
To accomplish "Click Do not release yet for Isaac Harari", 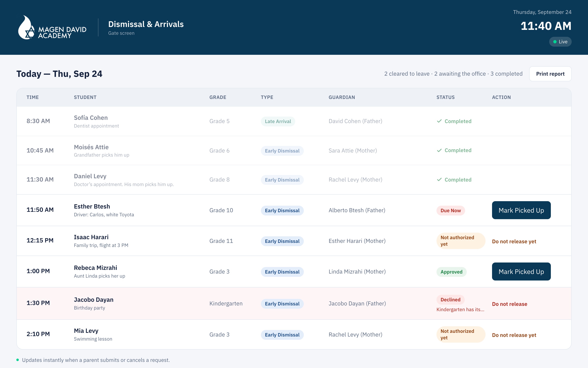I will [x=514, y=241].
